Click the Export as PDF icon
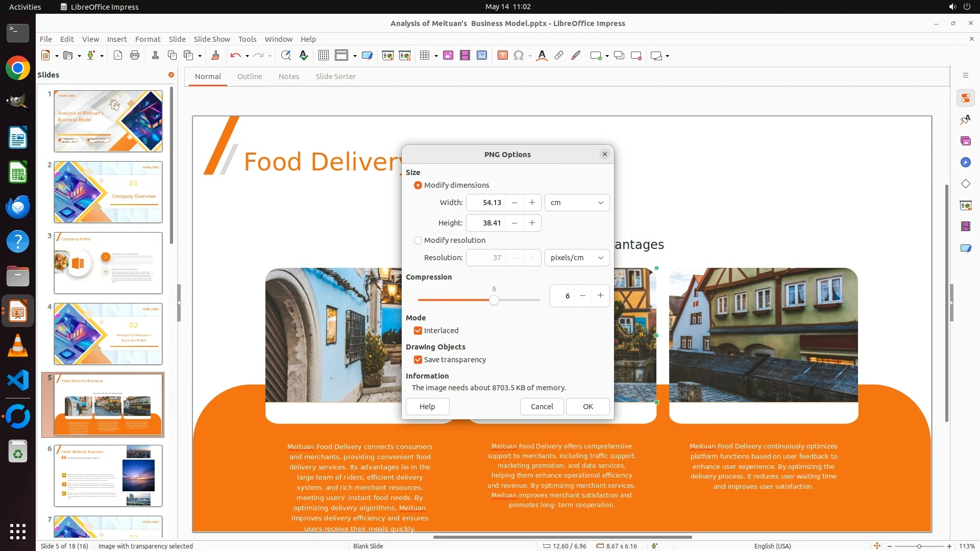980x551 pixels. (x=118, y=56)
